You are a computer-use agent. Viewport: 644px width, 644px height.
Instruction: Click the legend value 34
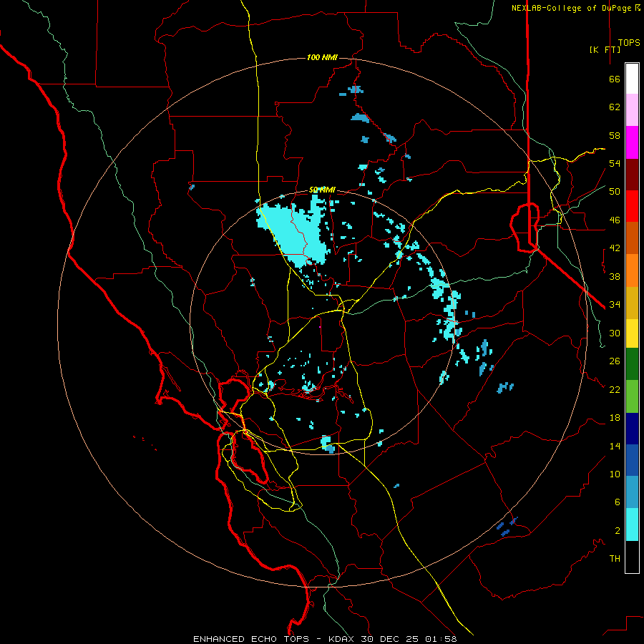tap(615, 305)
